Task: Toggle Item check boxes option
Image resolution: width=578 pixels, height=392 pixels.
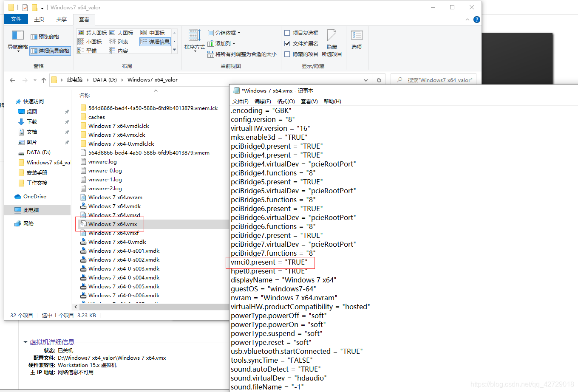Action: click(301, 33)
